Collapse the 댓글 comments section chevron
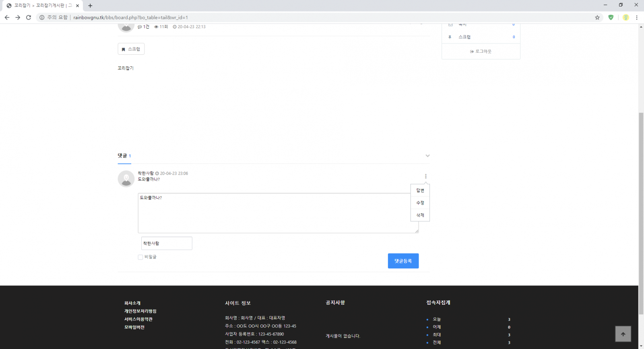Screen dimensions: 644x349 pos(427,156)
